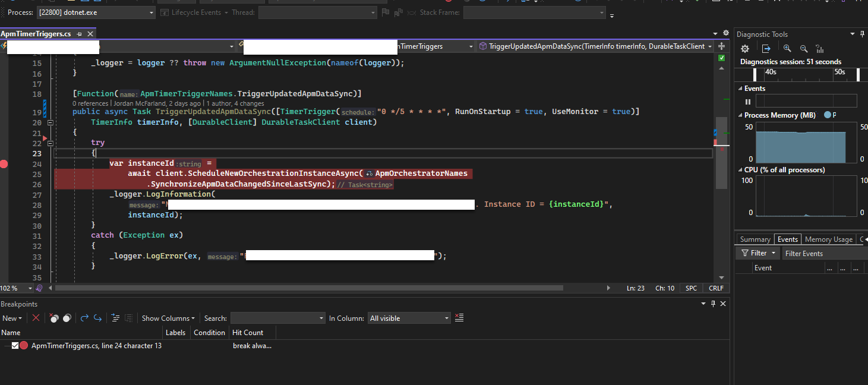Delete all breakpoints in Breakpoints window
Screen dimensions: 868x385
coord(36,318)
